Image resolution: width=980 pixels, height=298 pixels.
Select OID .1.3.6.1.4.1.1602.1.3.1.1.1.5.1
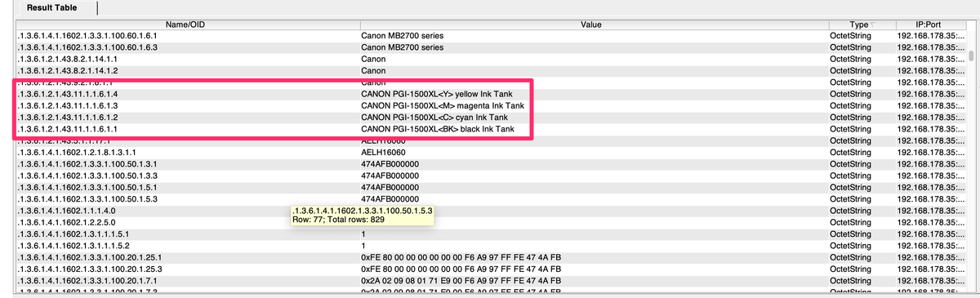click(x=73, y=234)
